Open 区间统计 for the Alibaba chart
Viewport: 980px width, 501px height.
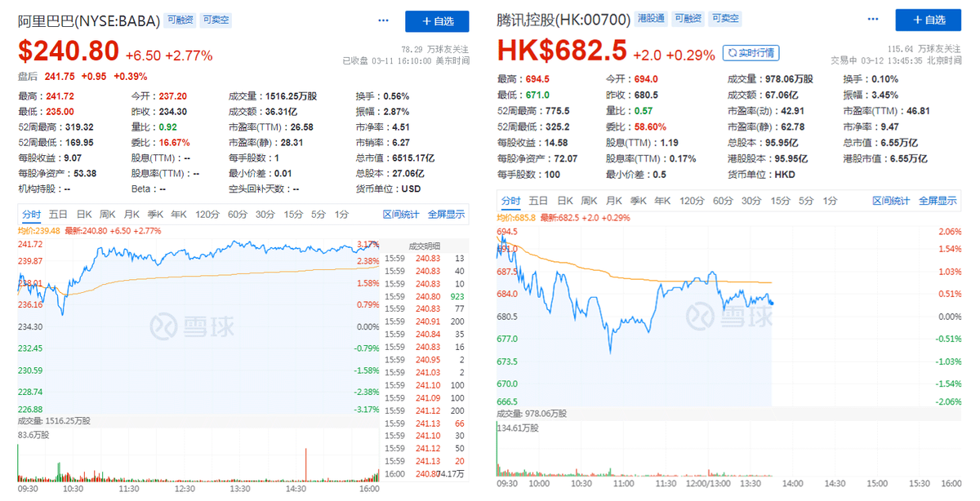tap(401, 215)
